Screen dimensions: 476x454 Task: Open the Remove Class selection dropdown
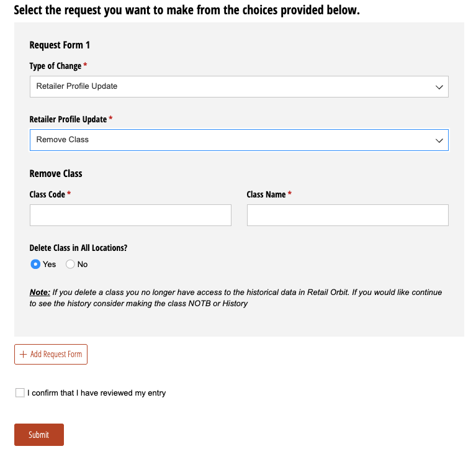click(x=239, y=140)
